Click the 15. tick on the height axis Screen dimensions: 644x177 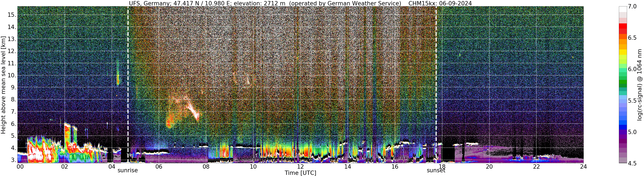tap(12, 15)
